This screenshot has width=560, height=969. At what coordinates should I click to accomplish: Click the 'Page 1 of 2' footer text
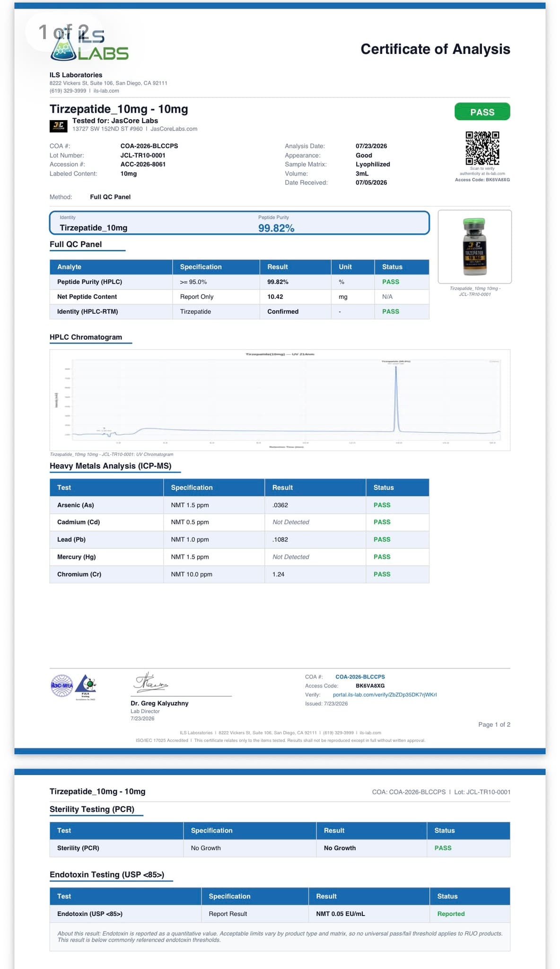click(x=494, y=724)
